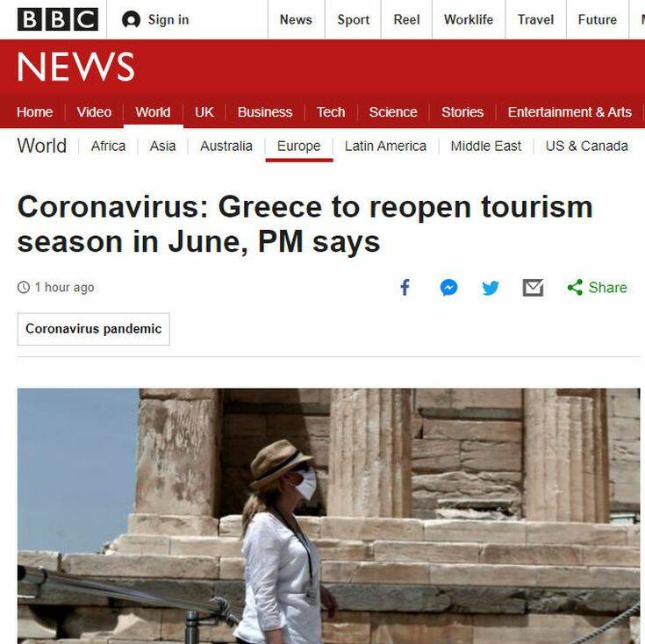Click the Sign in account icon

click(x=132, y=19)
